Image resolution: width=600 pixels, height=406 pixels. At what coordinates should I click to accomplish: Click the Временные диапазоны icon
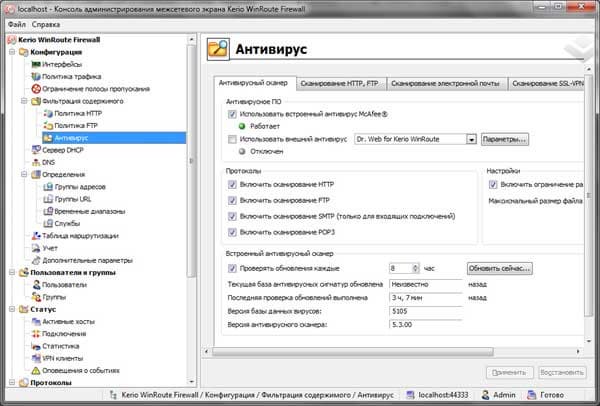[48, 211]
